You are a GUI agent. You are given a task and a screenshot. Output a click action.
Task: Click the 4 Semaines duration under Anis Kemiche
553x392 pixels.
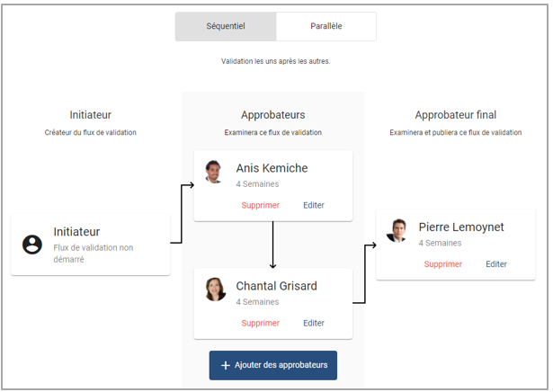click(x=257, y=184)
